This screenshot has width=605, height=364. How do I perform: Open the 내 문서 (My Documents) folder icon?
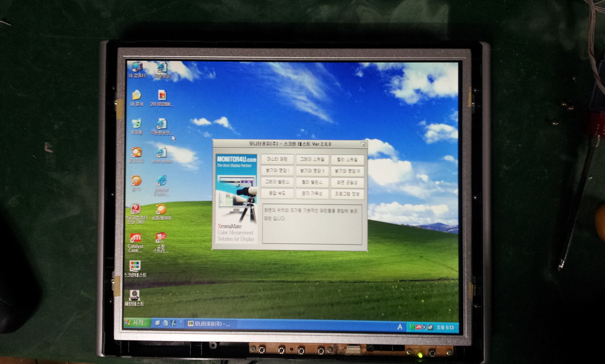coord(136,98)
